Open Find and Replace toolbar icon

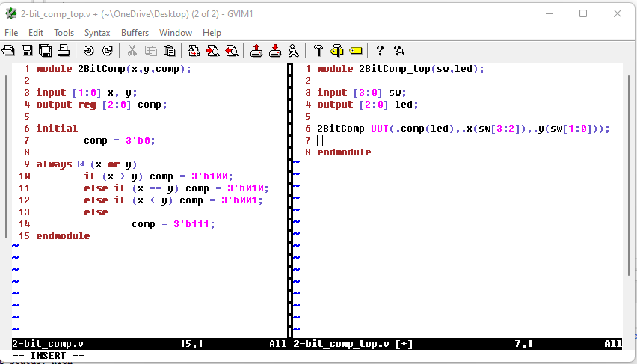coord(194,51)
